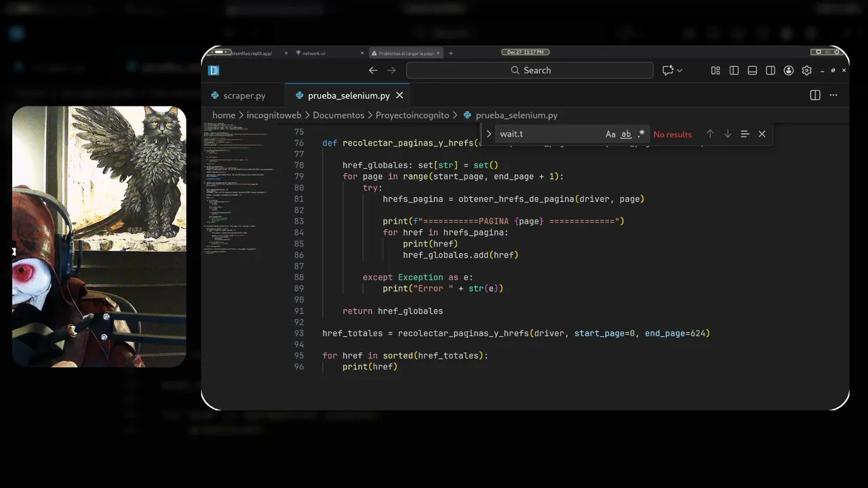This screenshot has height=488, width=868.
Task: Go forward with the right arrow
Action: pyautogui.click(x=391, y=70)
